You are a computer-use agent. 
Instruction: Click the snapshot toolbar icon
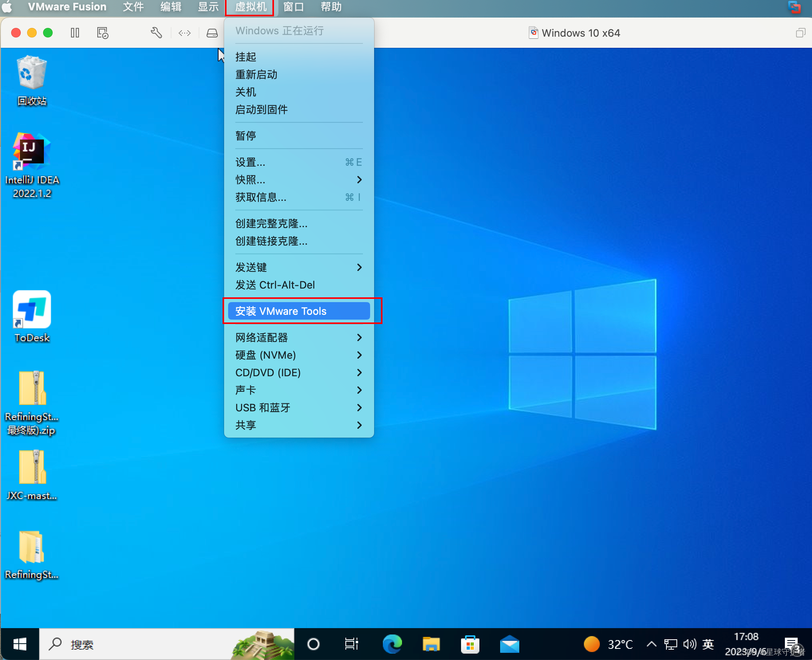[x=102, y=33]
